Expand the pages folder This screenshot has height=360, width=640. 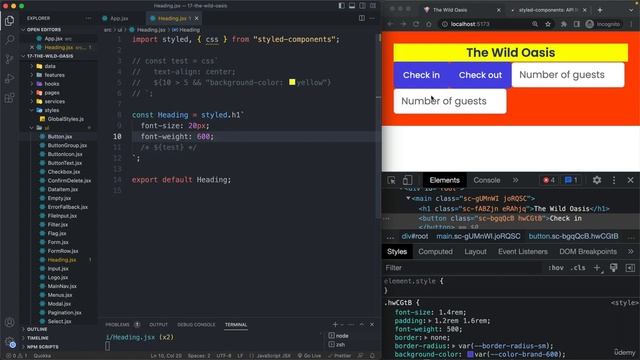tap(52, 93)
